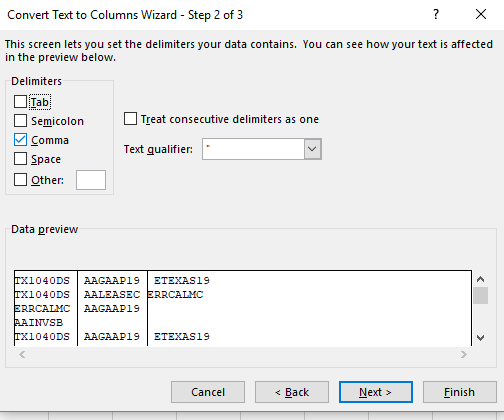
Task: Enable the Semicolon delimiter checkbox
Action: tap(20, 121)
